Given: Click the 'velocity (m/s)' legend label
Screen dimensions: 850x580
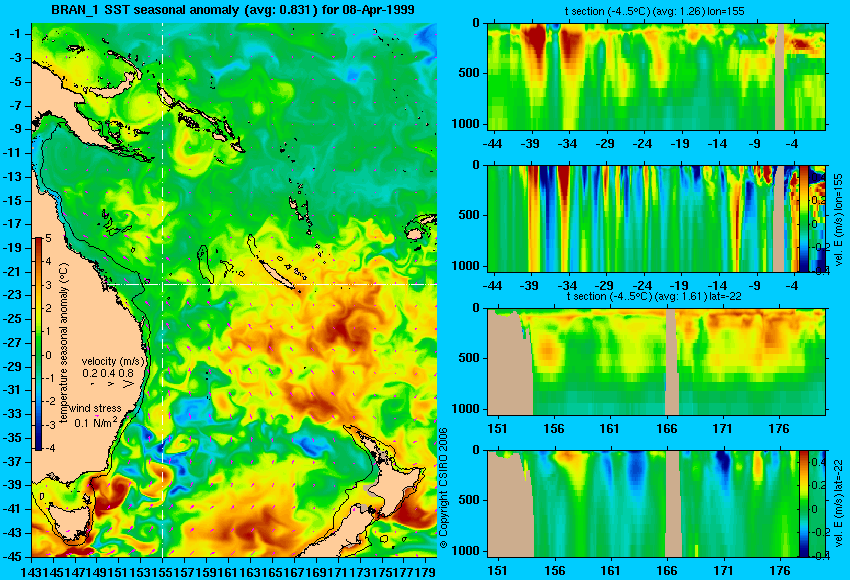Looking at the screenshot, I should [x=113, y=361].
